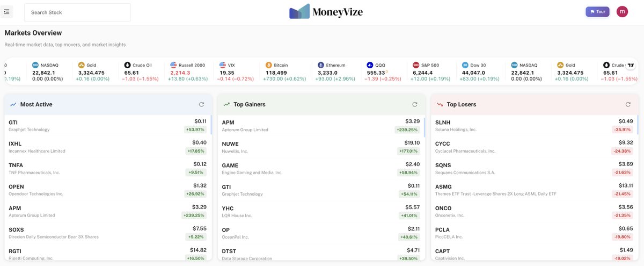Click the S&P 500 ticker icon
Screen dimensions: 644x266
(x=416, y=65)
